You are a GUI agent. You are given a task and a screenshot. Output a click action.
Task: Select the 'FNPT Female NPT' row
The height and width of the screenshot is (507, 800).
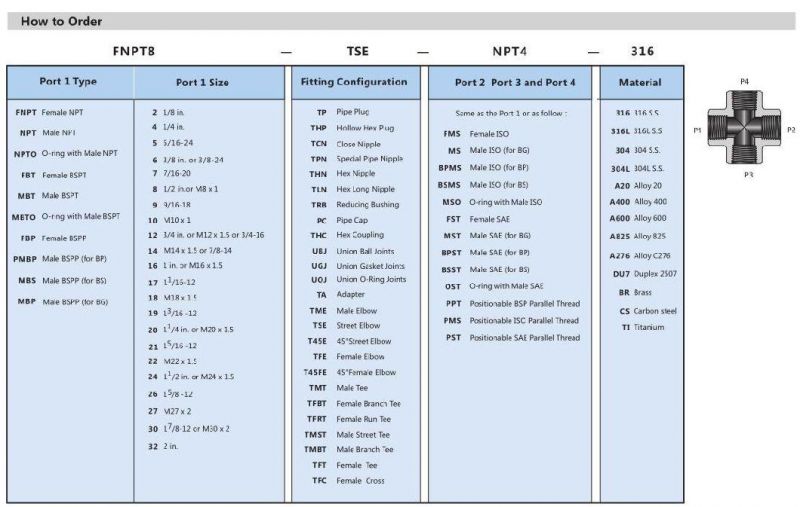49,112
